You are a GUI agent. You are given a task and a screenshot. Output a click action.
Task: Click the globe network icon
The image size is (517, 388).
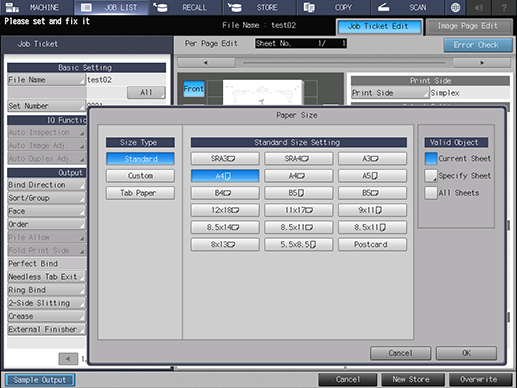[455, 7]
